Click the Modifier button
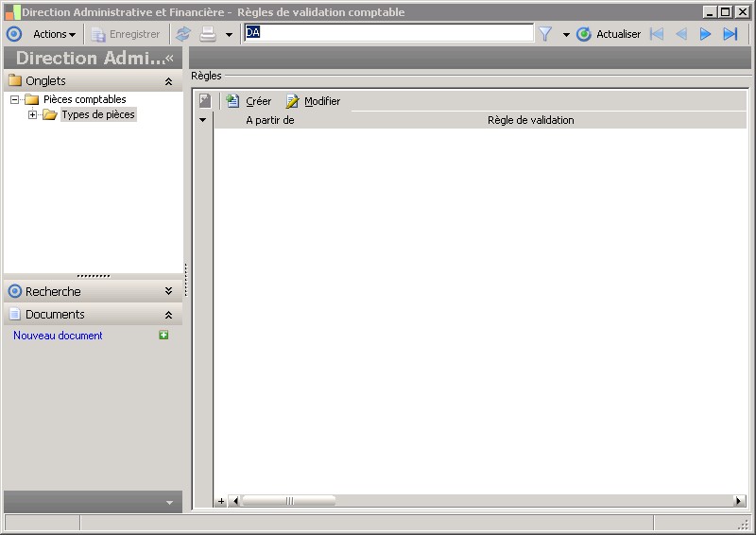Screen dimensions: 756x535 (314, 101)
